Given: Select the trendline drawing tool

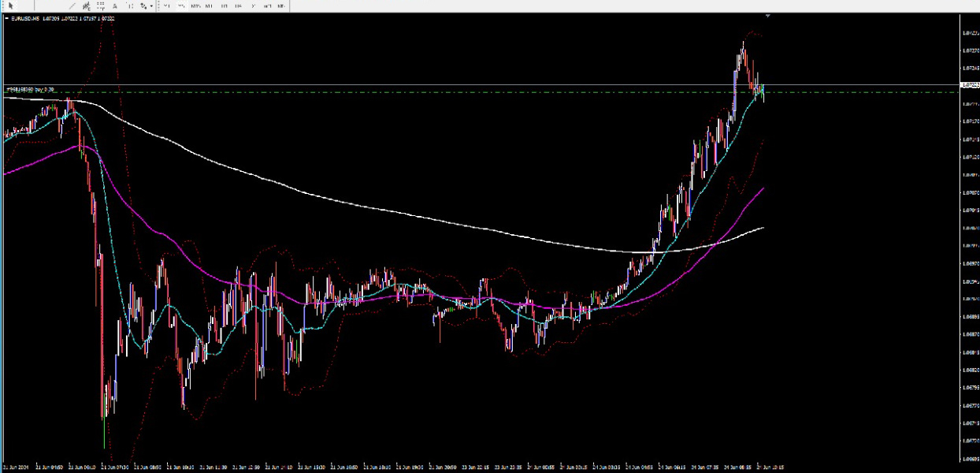Looking at the screenshot, I should click(x=72, y=6).
